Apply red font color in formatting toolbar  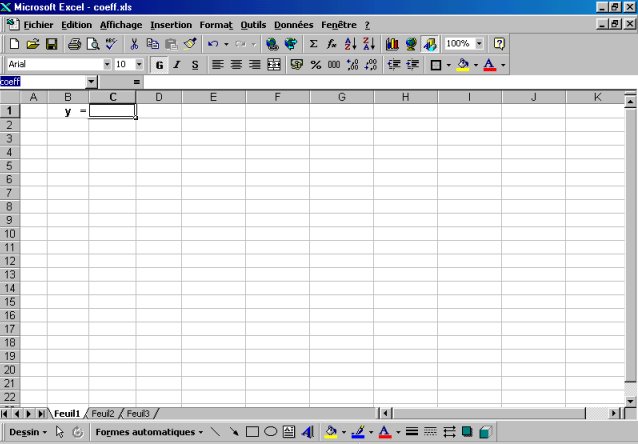pyautogui.click(x=489, y=65)
